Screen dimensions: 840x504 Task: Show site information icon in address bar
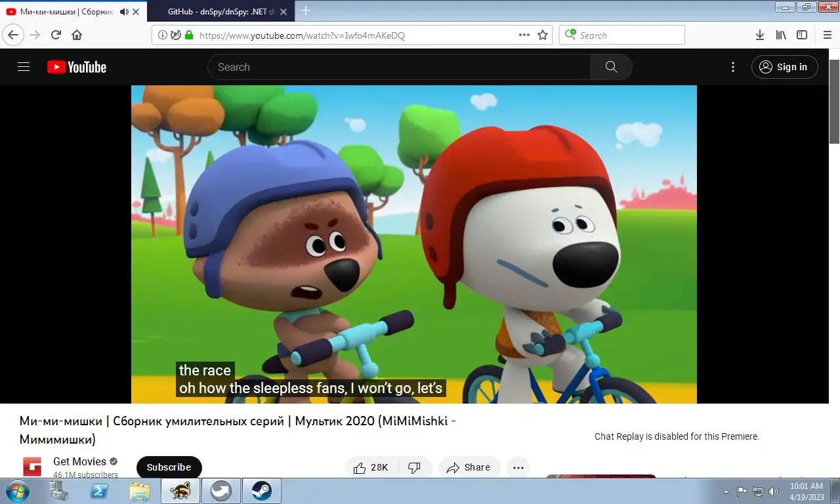(162, 35)
